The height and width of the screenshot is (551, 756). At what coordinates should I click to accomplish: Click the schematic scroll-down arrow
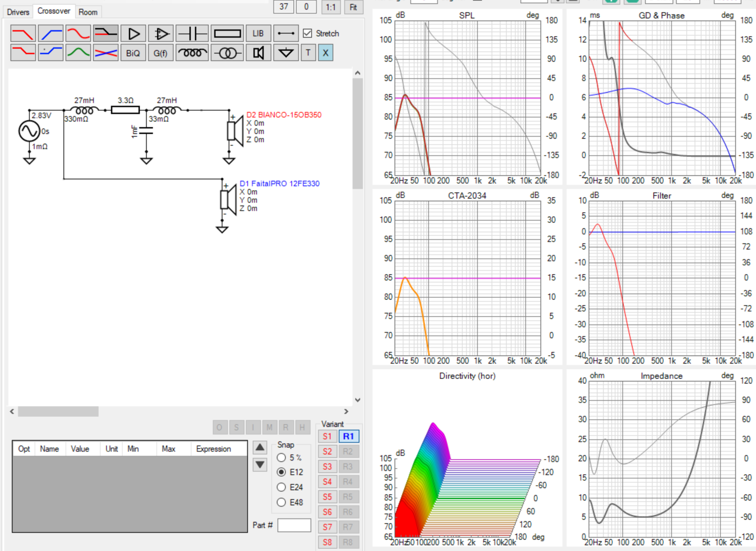tap(357, 400)
